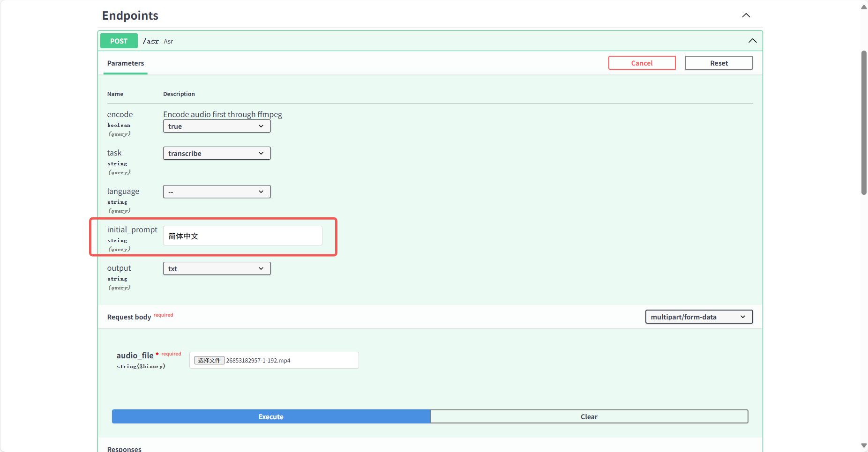Viewport: 868px width, 452px height.
Task: Click the 选择文件 choose file button
Action: click(209, 361)
